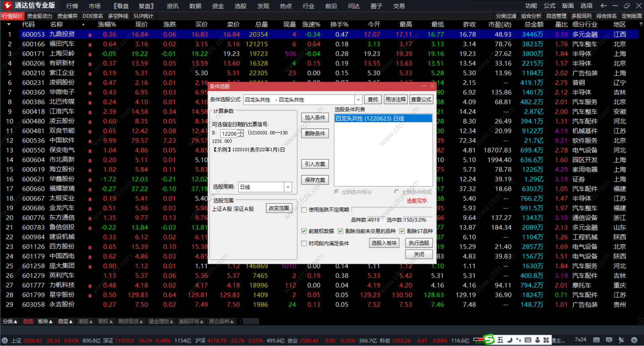Click R marker beside 九鼎投资
This screenshot has width=644, height=346.
90,35
